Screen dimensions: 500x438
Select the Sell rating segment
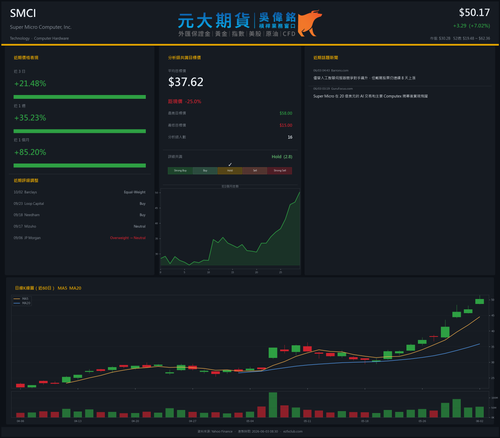click(x=255, y=171)
